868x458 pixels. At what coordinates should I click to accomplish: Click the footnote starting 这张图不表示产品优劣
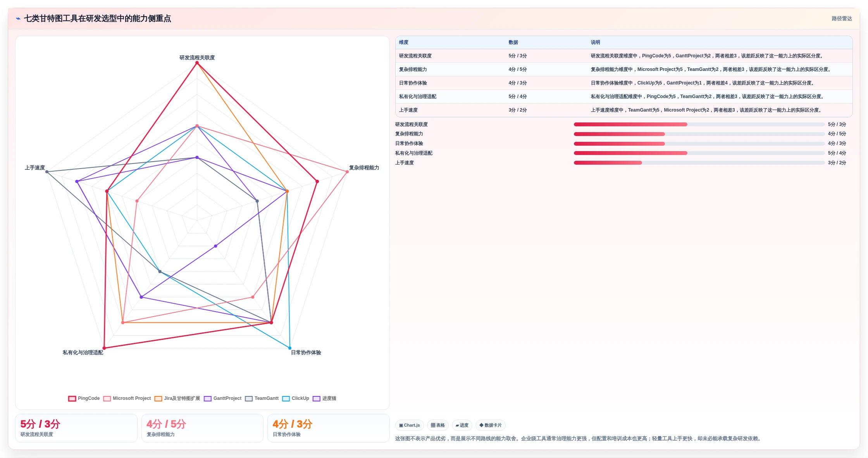[579, 439]
